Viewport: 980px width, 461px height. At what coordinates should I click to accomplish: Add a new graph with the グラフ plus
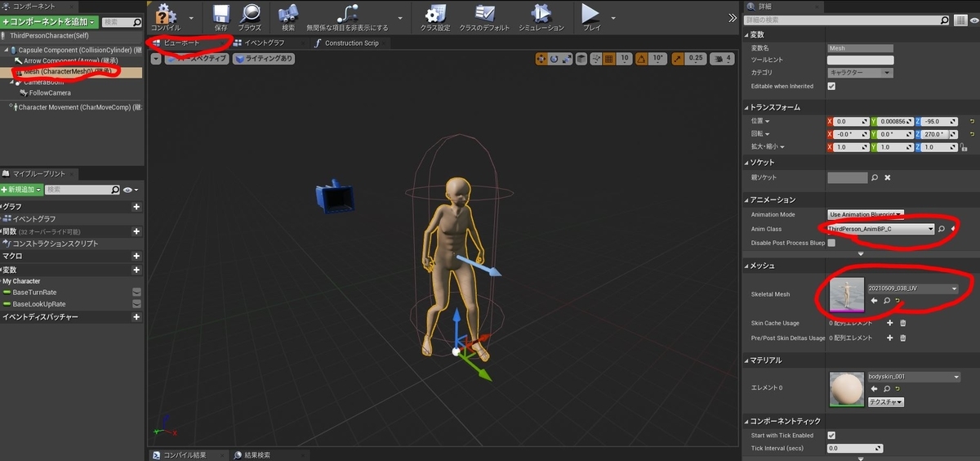pyautogui.click(x=136, y=207)
